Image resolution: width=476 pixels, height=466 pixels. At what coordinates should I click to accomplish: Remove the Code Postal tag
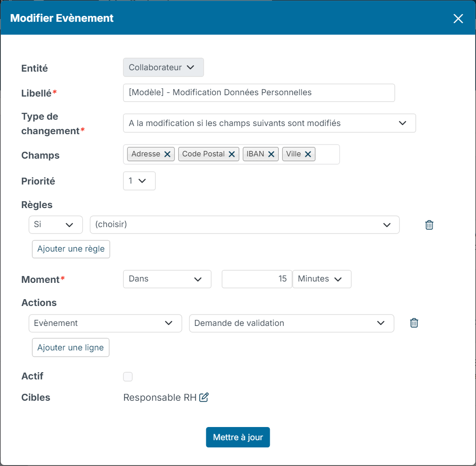pos(232,154)
